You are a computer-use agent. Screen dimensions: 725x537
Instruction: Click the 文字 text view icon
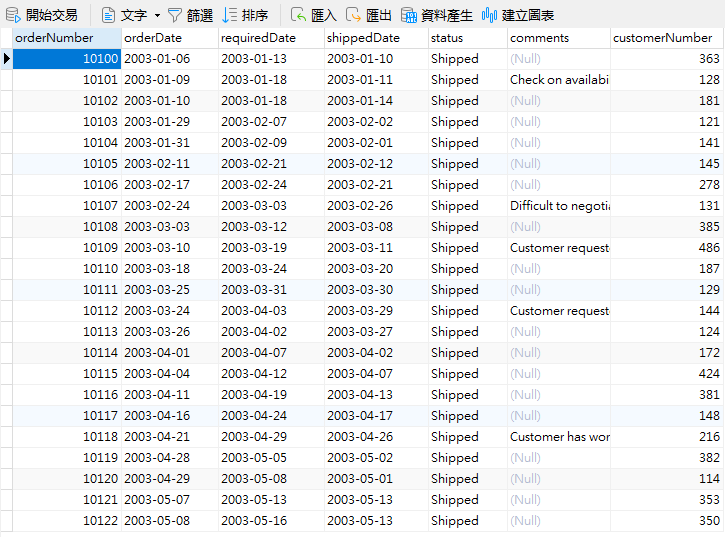(108, 15)
